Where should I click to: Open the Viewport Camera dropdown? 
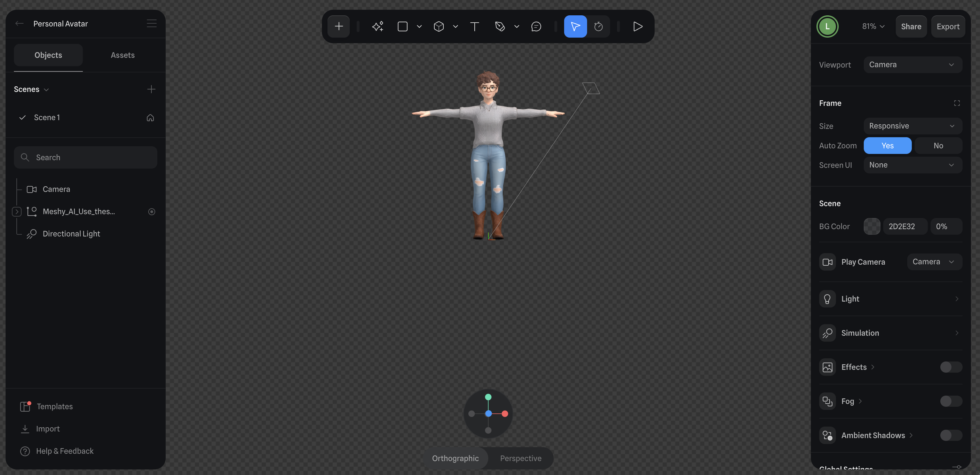913,65
